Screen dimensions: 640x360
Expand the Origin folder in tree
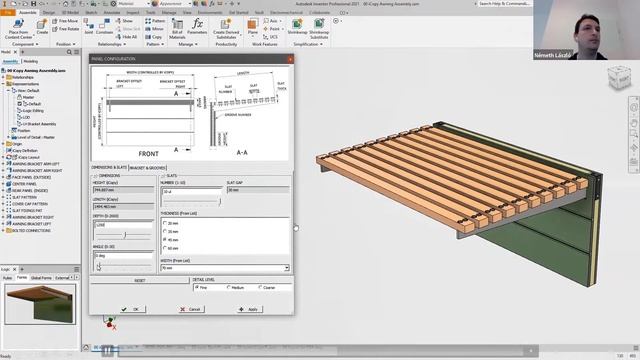point(3,144)
